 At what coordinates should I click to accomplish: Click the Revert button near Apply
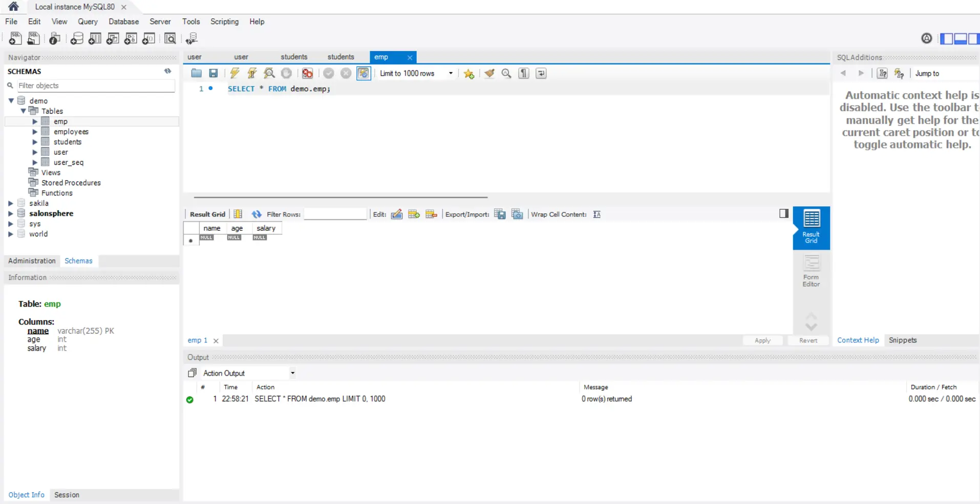pyautogui.click(x=808, y=340)
